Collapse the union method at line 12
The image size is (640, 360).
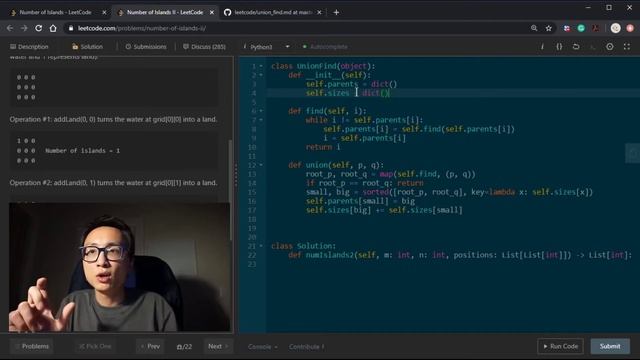(261, 165)
